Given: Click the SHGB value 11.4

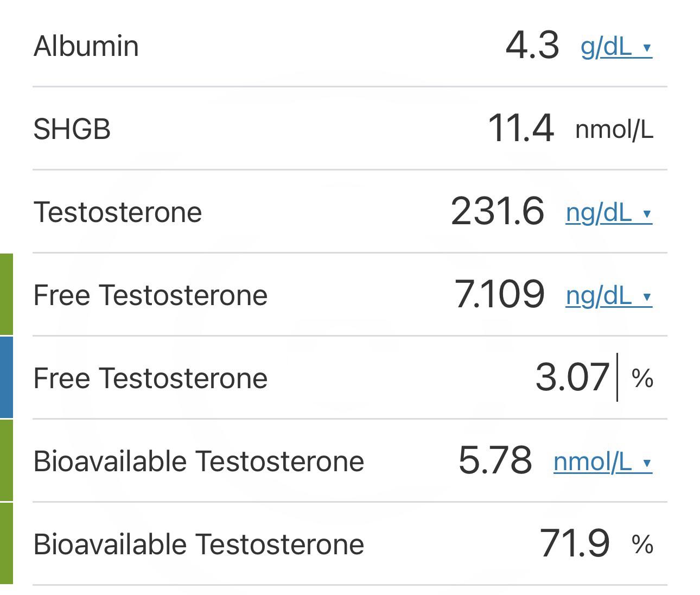Looking at the screenshot, I should click(523, 129).
